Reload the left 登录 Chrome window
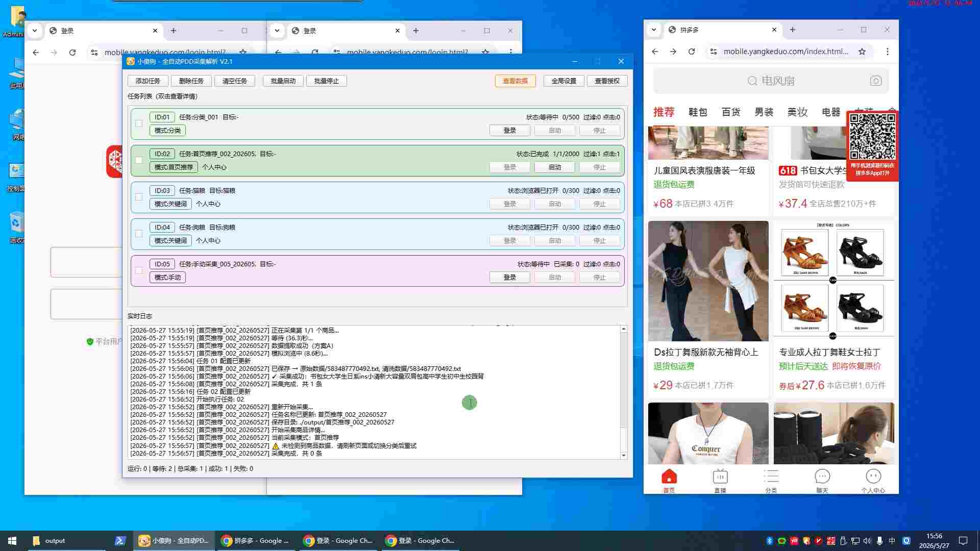This screenshot has height=551, width=980. 72,53
